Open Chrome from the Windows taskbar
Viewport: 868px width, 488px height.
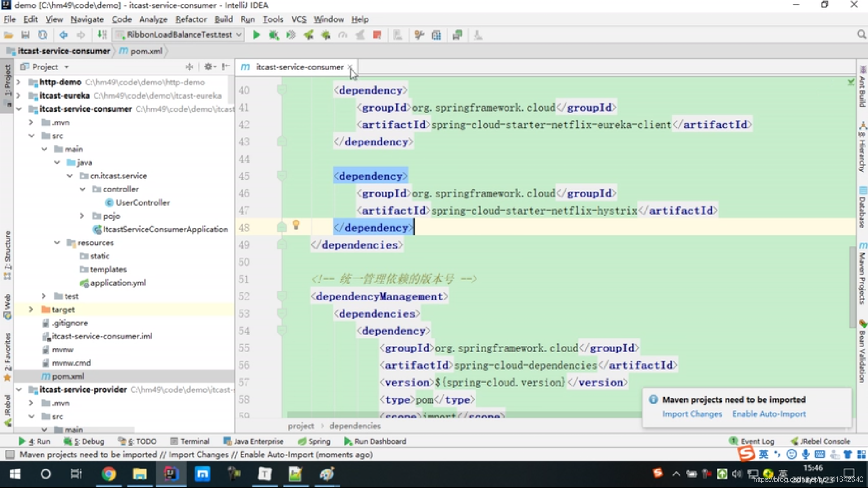[x=108, y=474]
